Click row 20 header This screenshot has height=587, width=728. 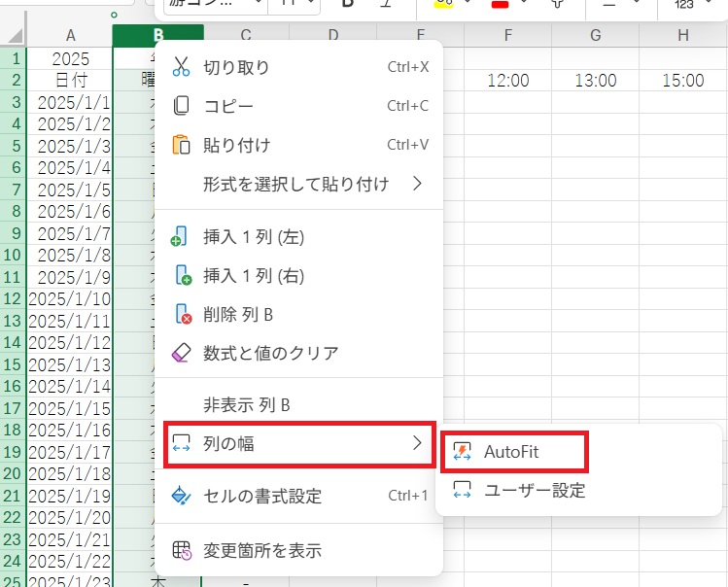(13, 473)
